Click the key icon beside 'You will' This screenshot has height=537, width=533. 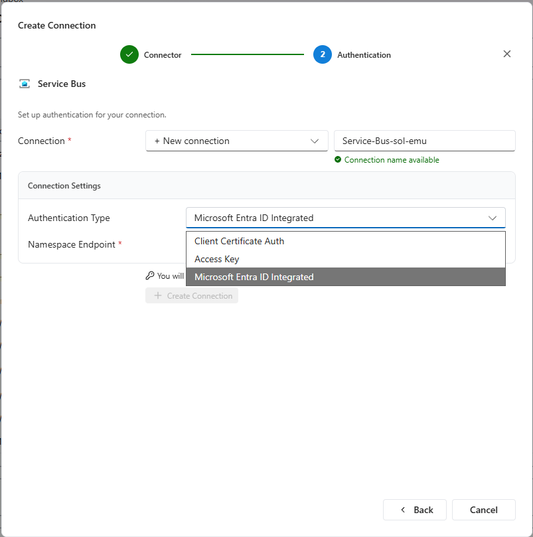click(x=150, y=276)
